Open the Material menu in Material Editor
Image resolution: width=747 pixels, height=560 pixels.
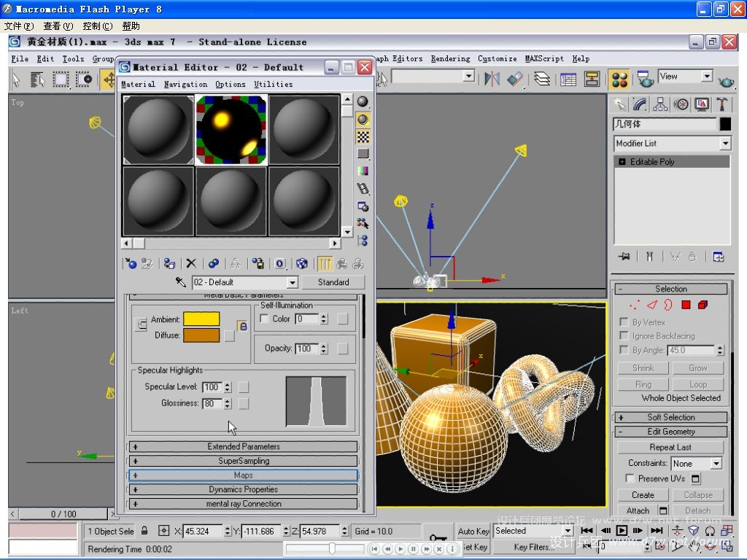138,85
